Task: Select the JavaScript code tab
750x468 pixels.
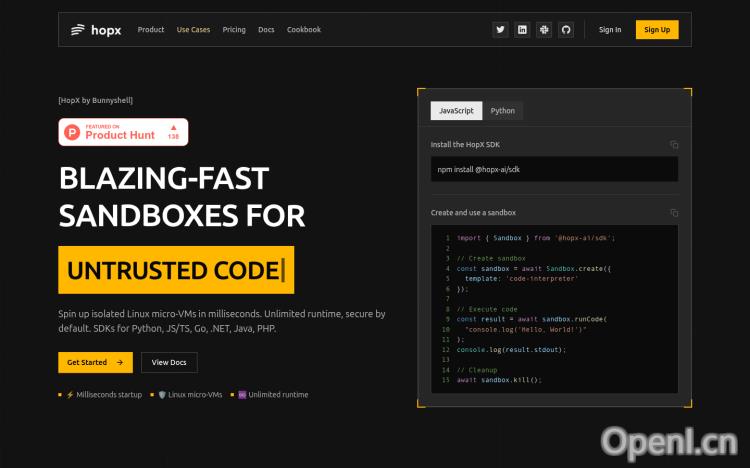Action: 456,111
